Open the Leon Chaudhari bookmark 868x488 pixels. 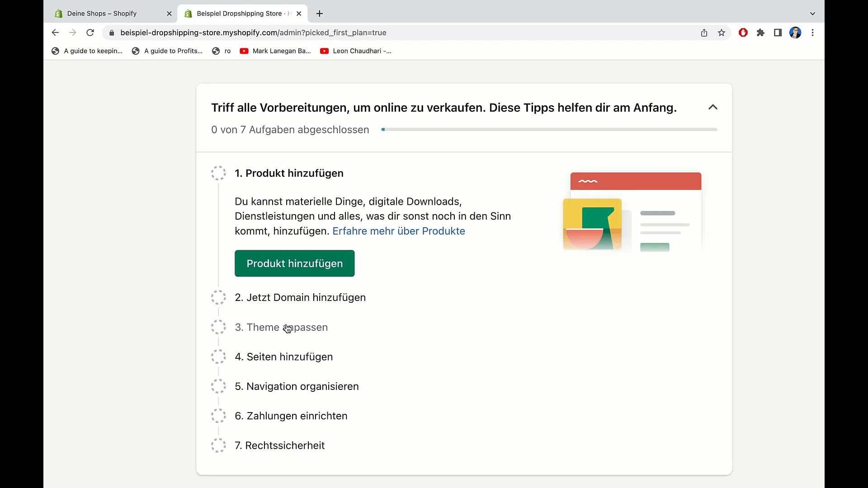(x=356, y=51)
